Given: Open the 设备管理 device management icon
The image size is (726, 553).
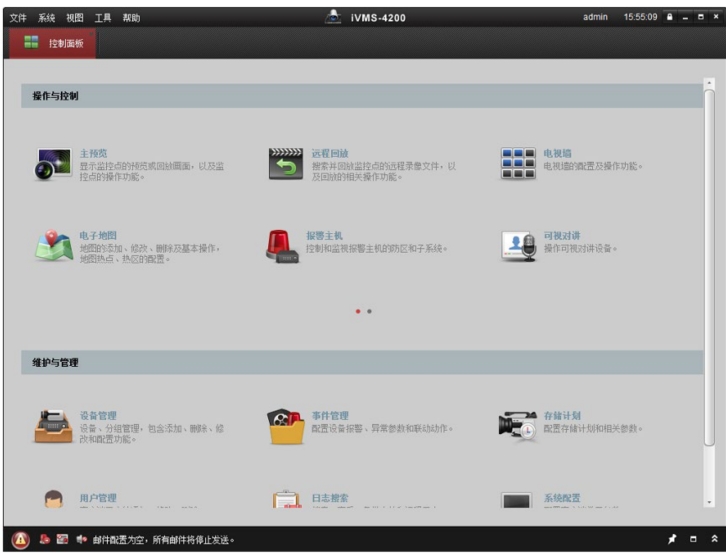Looking at the screenshot, I should tap(53, 427).
